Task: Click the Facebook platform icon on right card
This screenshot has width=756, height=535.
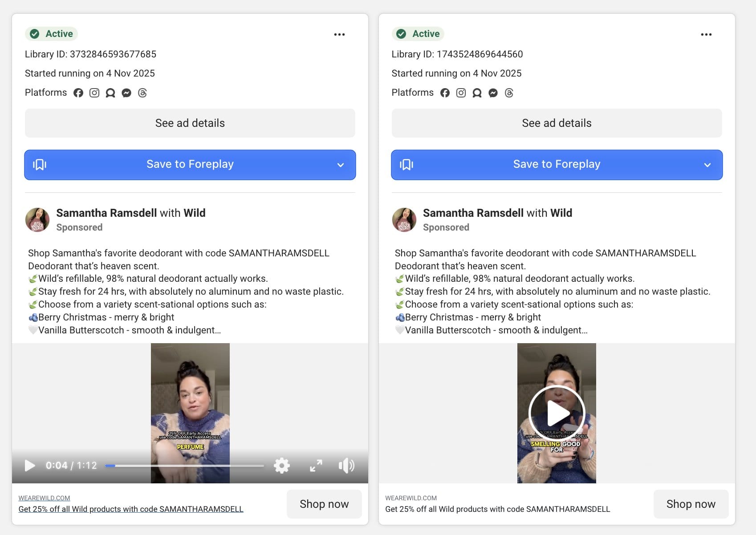Action: pos(445,93)
